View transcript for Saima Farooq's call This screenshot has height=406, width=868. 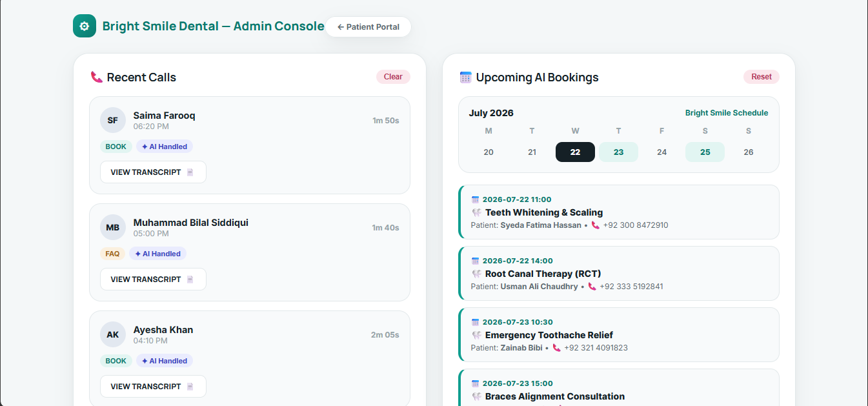(153, 172)
